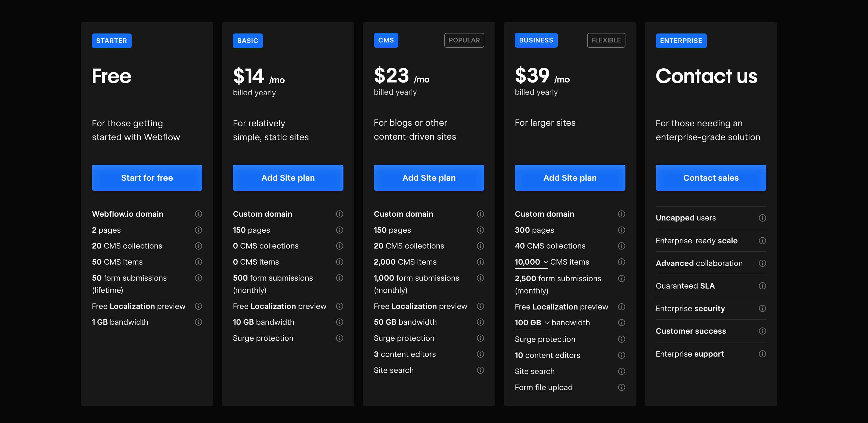Show info for 10 content editors

(622, 355)
